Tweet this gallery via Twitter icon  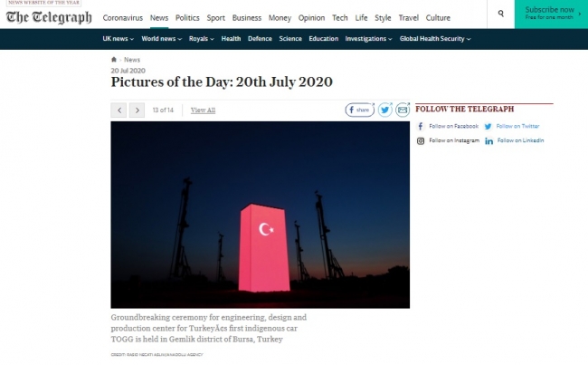tap(384, 110)
